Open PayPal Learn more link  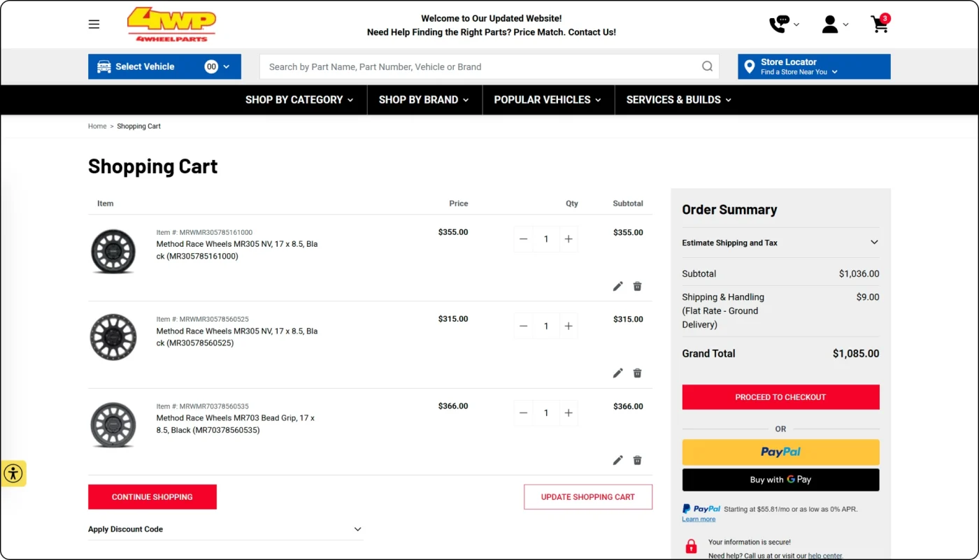coord(699,519)
